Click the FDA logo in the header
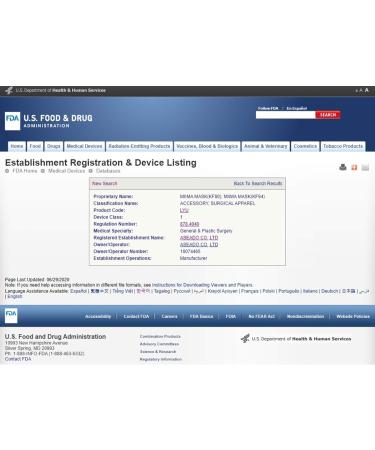Viewport: 375px width, 450px height. [12, 121]
